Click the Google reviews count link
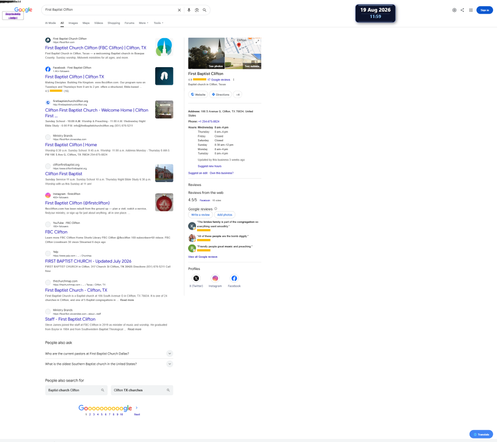Screen dimensions: 500x442 point(219,80)
